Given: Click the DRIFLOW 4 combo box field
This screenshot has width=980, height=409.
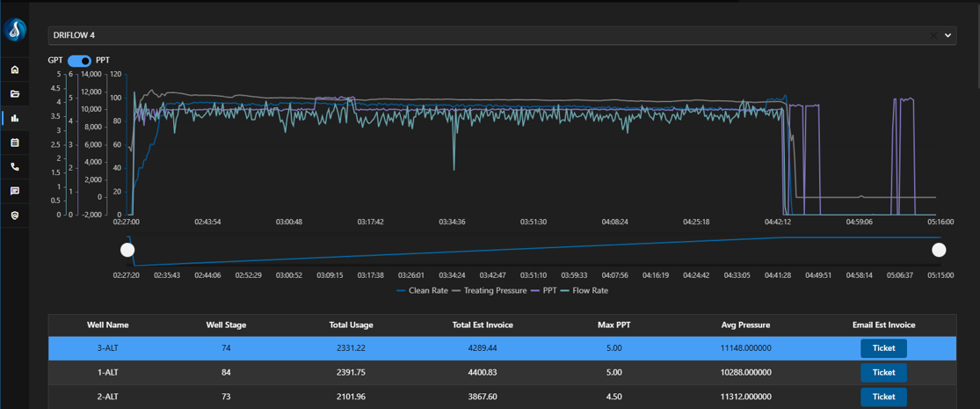Looking at the screenshot, I should [x=483, y=35].
